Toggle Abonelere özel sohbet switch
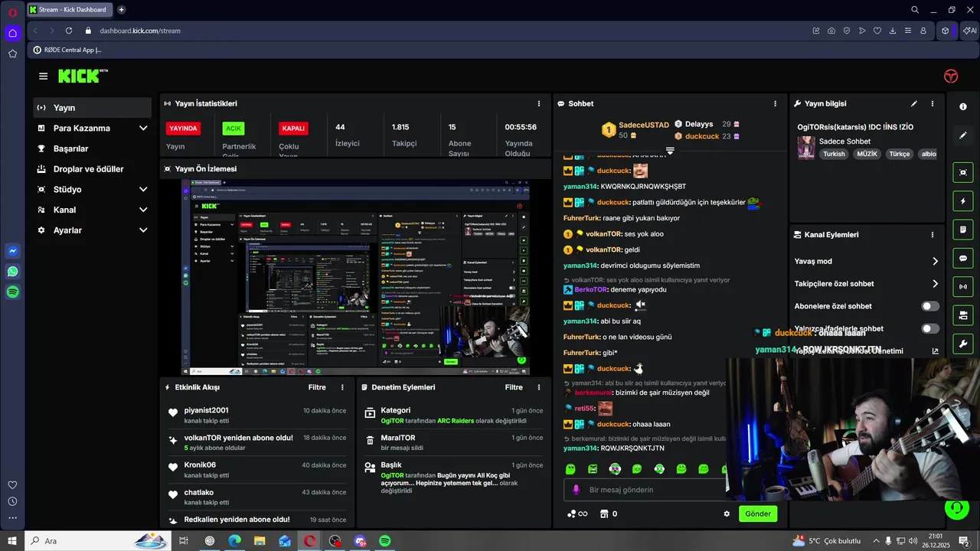 click(x=930, y=306)
